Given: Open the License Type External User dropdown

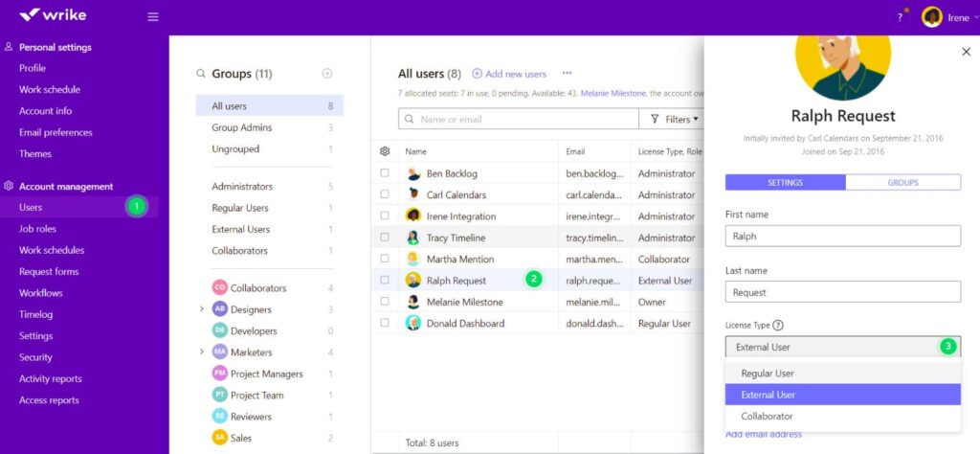Looking at the screenshot, I should [843, 347].
